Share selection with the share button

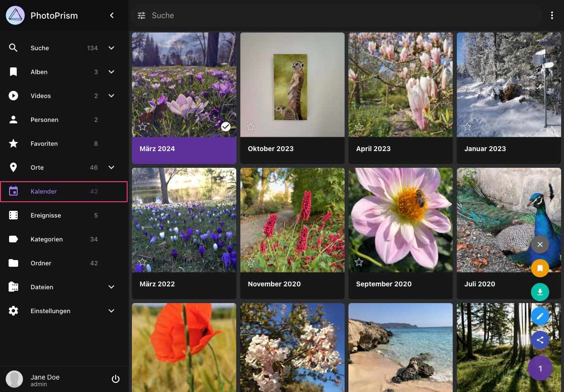tap(540, 340)
